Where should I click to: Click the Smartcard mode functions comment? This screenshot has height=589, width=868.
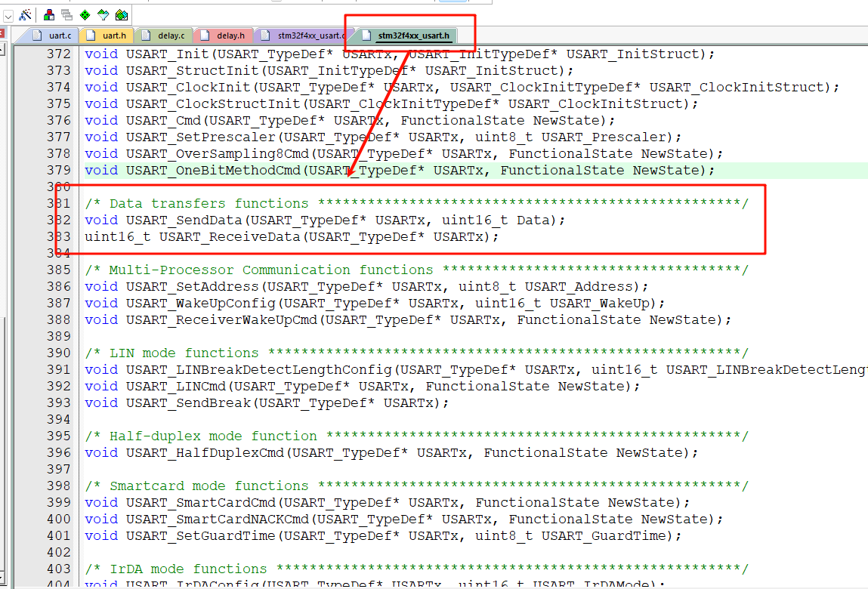417,486
